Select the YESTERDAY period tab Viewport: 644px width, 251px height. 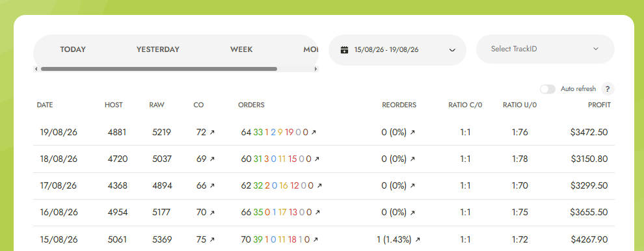[157, 49]
